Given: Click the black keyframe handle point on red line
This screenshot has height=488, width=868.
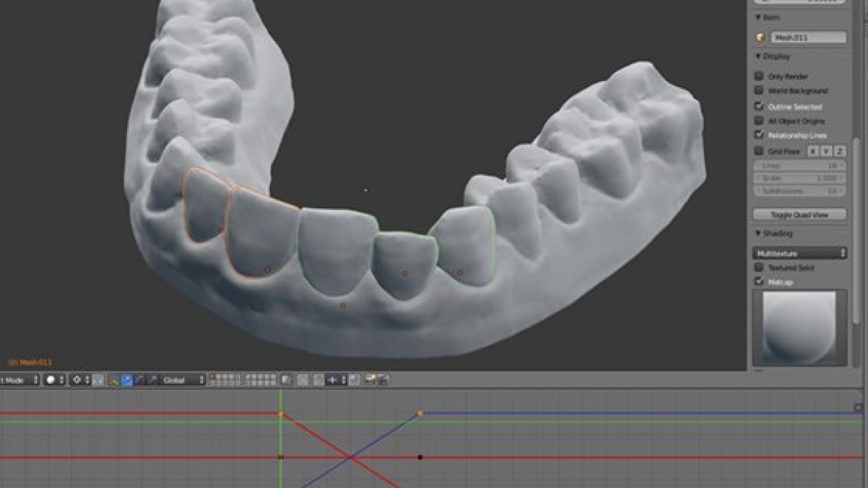Looking at the screenshot, I should pos(420,457).
